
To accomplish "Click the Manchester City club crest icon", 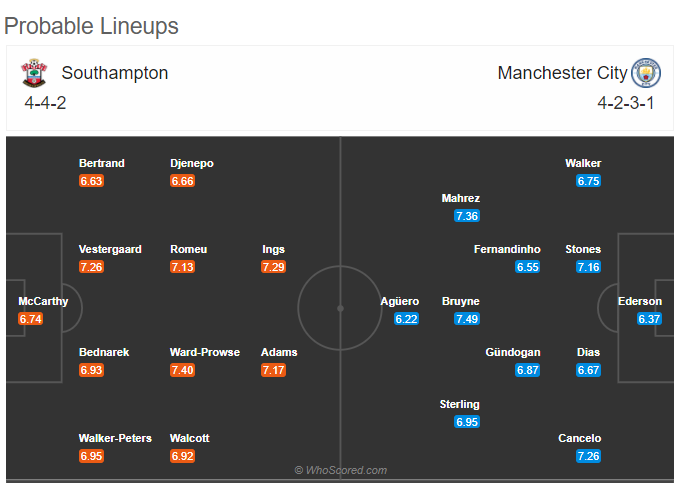I will (646, 73).
